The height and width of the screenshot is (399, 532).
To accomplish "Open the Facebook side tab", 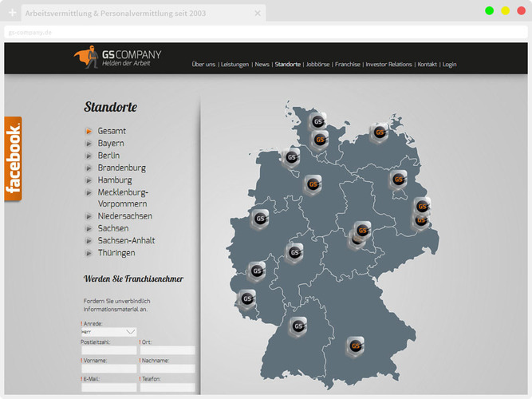I will click(13, 159).
